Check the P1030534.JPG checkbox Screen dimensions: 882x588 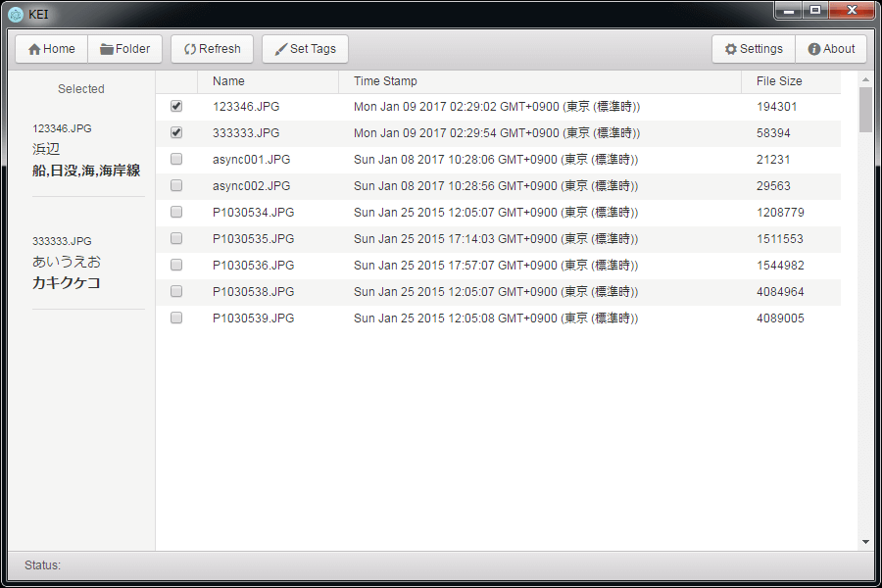[176, 212]
